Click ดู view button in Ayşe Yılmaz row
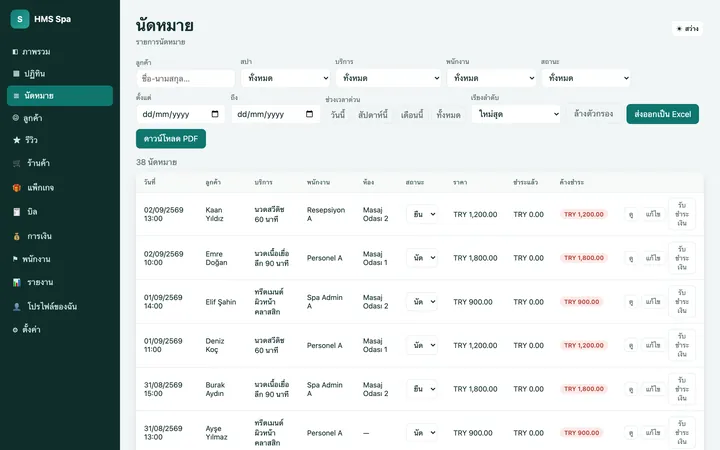The image size is (720, 450). (631, 433)
